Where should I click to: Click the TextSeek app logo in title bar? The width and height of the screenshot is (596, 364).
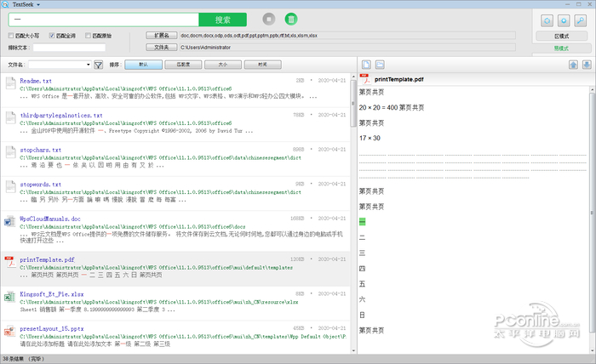point(5,4)
